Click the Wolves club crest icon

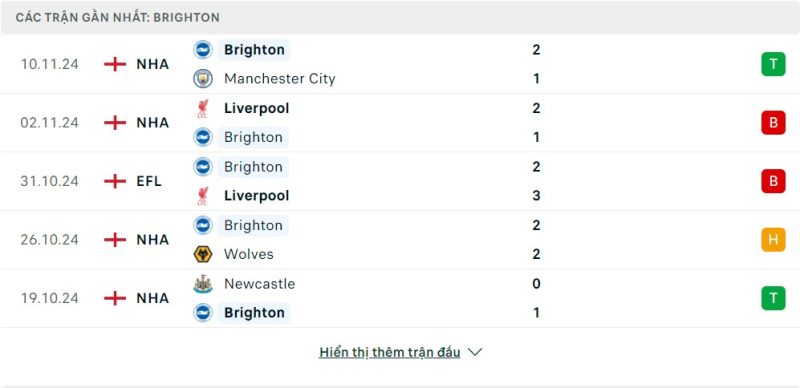(x=203, y=254)
